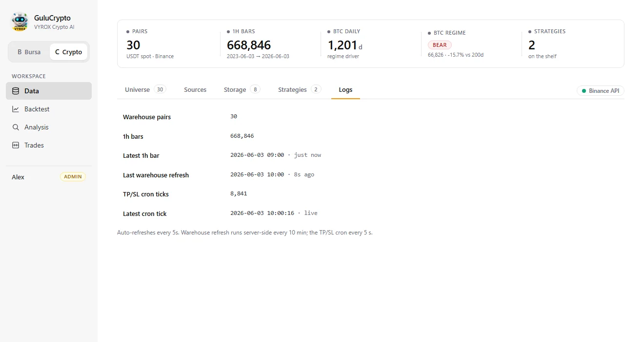Click the 'Last warehouse refresh' label
The width and height of the screenshot is (644, 342).
click(x=156, y=175)
